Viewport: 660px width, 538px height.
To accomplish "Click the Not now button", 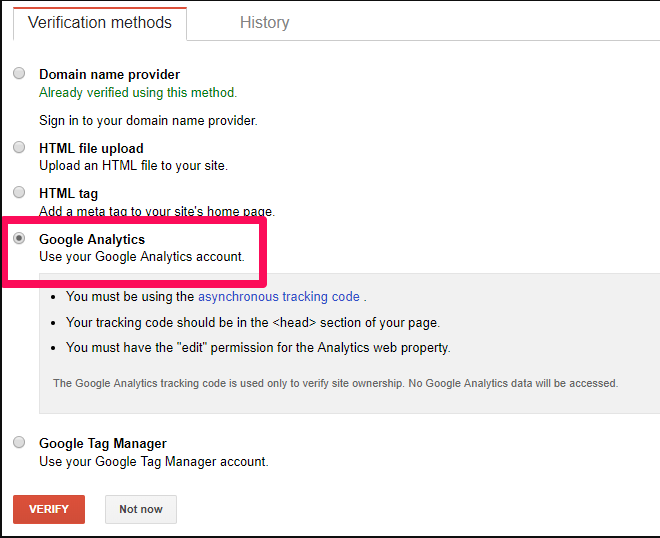I will [140, 509].
